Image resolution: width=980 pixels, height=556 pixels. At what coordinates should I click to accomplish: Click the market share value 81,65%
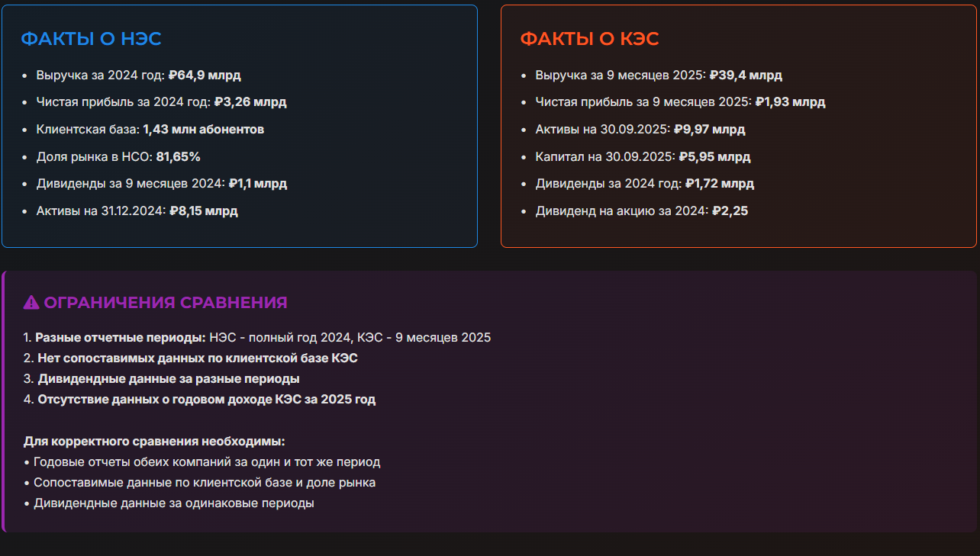(179, 157)
